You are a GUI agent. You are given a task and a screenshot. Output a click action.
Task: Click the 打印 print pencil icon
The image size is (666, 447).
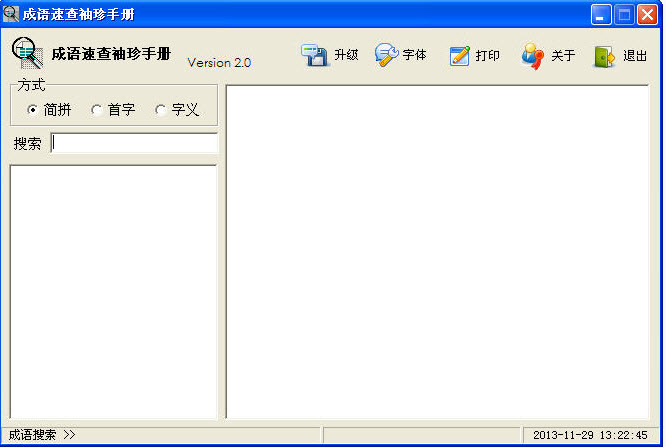coord(460,56)
